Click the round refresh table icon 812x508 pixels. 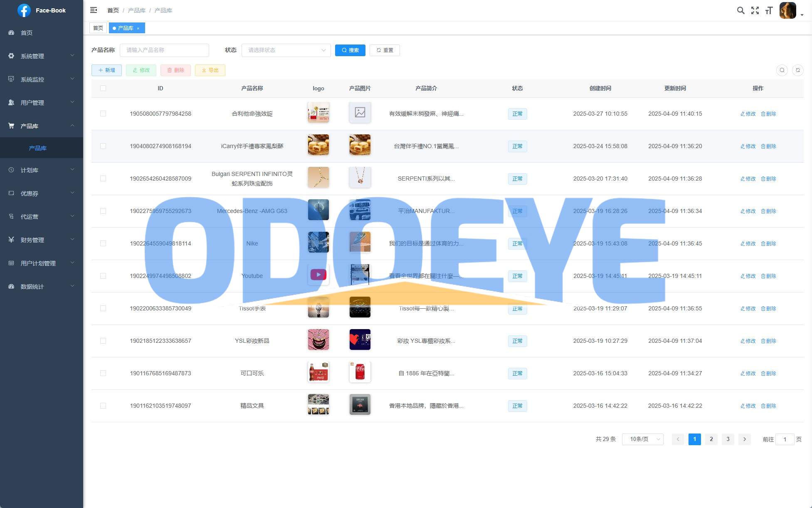pyautogui.click(x=797, y=70)
